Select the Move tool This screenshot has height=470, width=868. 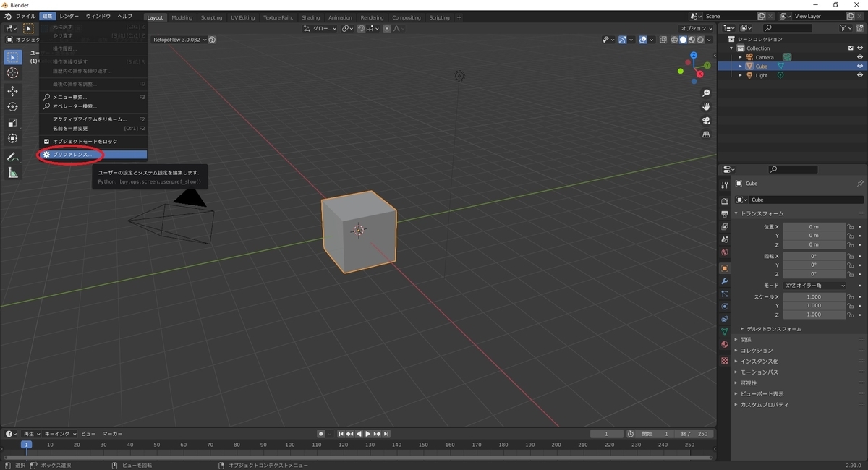(13, 91)
